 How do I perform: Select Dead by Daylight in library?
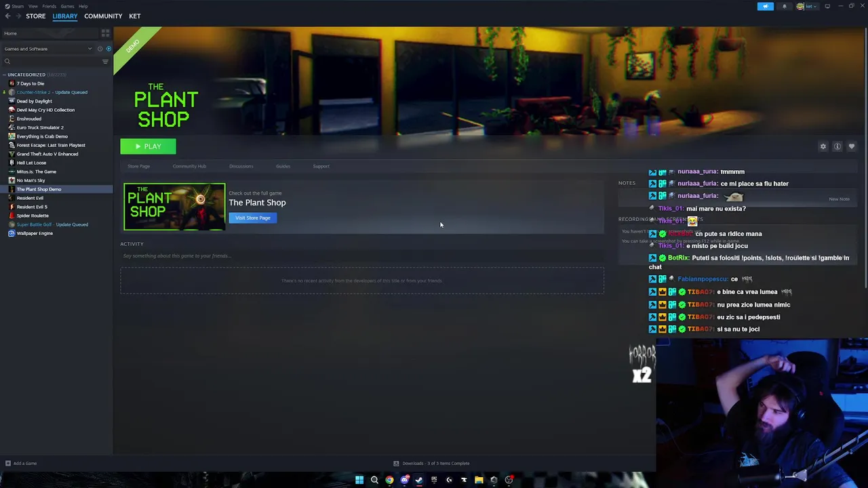[34, 101]
